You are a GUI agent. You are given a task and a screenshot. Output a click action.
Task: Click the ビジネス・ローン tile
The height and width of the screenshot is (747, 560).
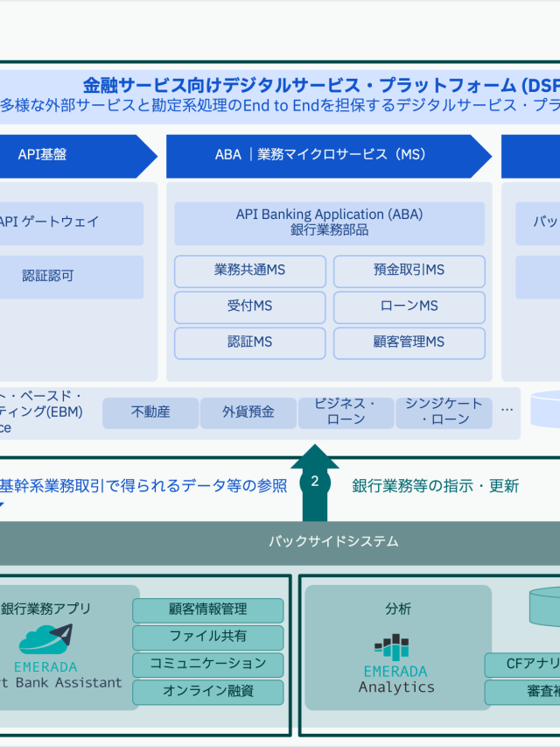click(x=346, y=412)
